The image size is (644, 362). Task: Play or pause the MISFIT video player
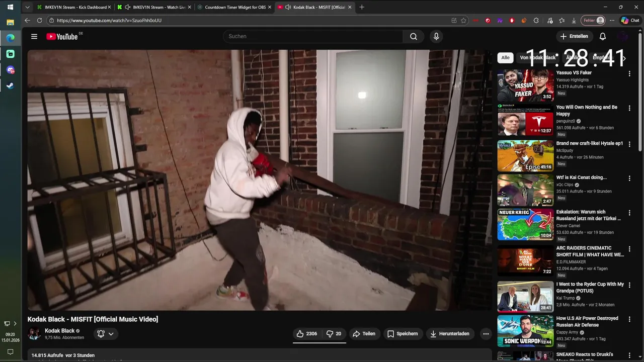[260, 180]
